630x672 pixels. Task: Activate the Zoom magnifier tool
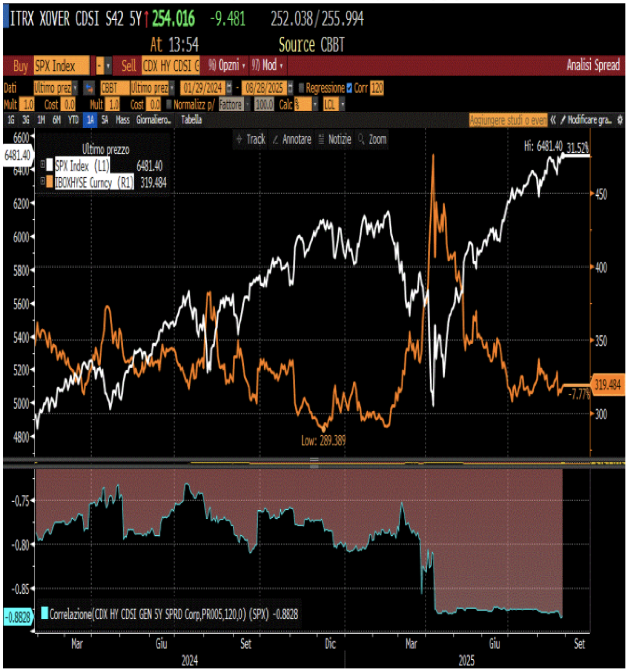pyautogui.click(x=372, y=139)
